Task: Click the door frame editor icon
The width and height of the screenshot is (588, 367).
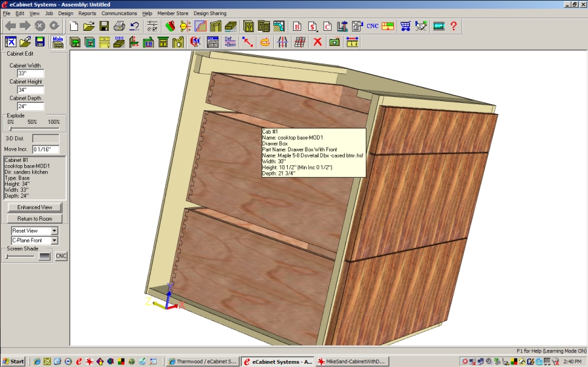Action: pos(216,26)
